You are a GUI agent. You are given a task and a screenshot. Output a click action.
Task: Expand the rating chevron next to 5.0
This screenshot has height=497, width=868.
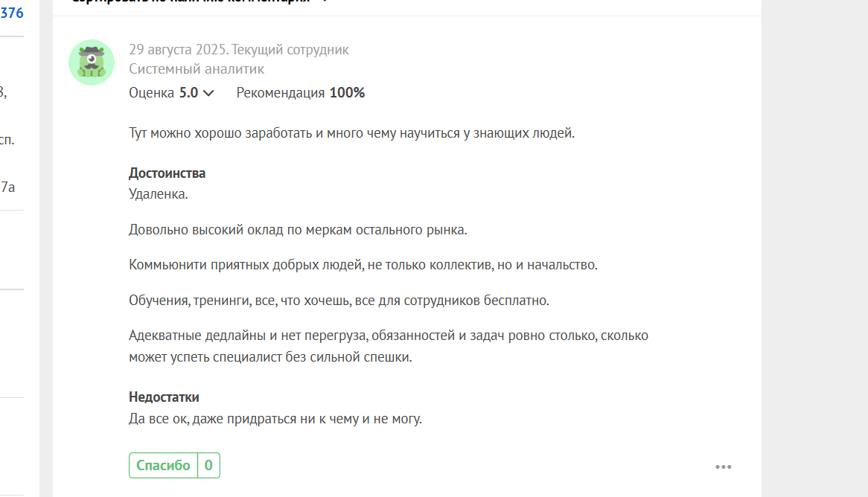click(208, 93)
